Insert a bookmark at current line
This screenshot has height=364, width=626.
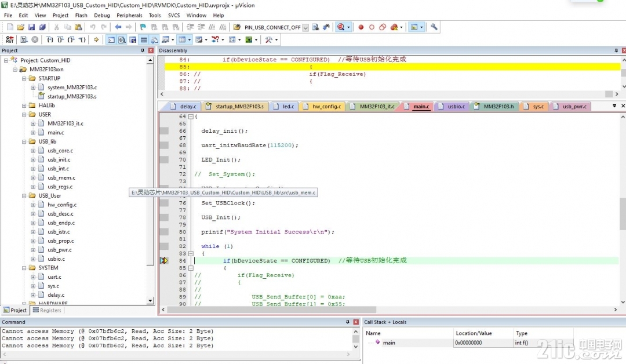coord(143,27)
